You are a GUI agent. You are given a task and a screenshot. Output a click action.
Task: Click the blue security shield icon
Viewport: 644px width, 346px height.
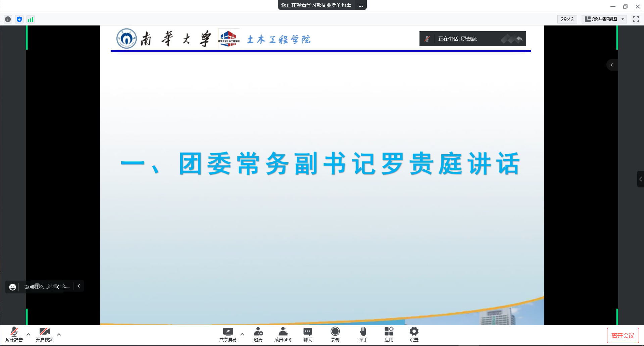(x=19, y=19)
